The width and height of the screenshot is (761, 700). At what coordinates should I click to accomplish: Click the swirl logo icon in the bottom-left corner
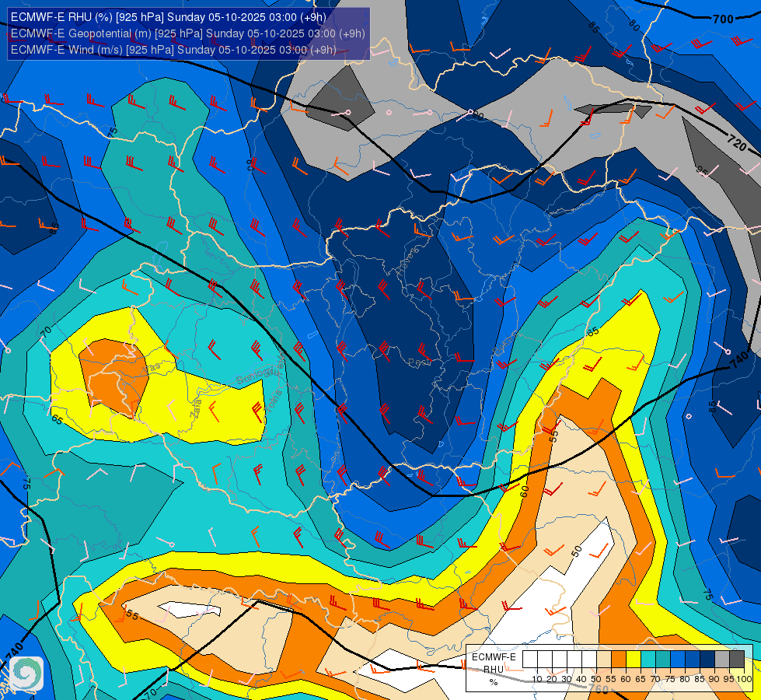tap(26, 673)
